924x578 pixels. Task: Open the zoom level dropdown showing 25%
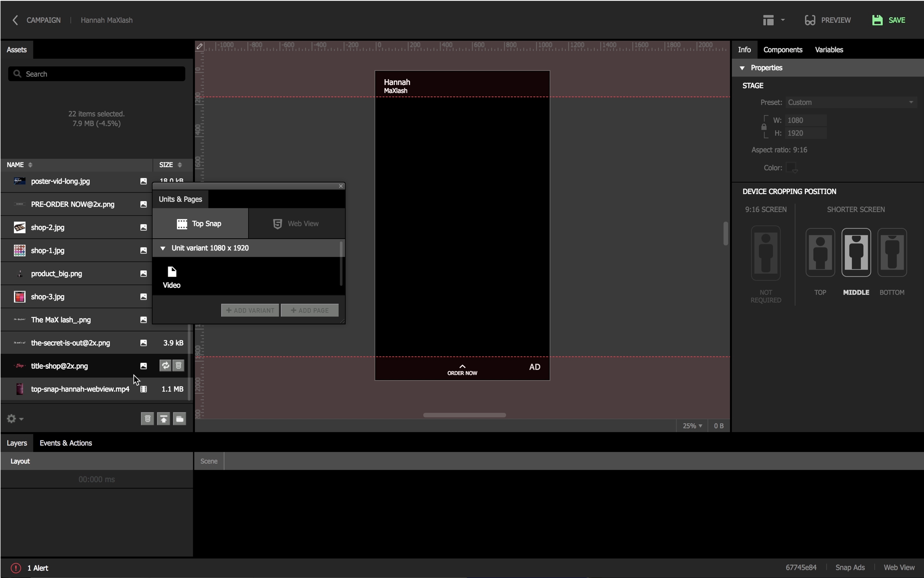coord(691,425)
